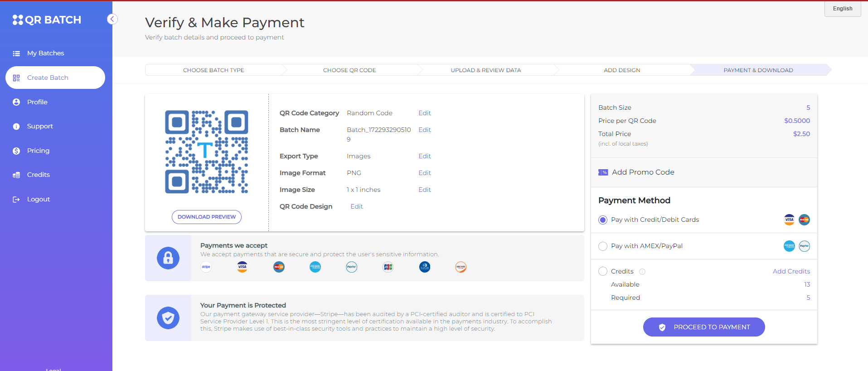Click Mastercard icon under Payments we accept
Screen dimensions: 868x371
279,267
